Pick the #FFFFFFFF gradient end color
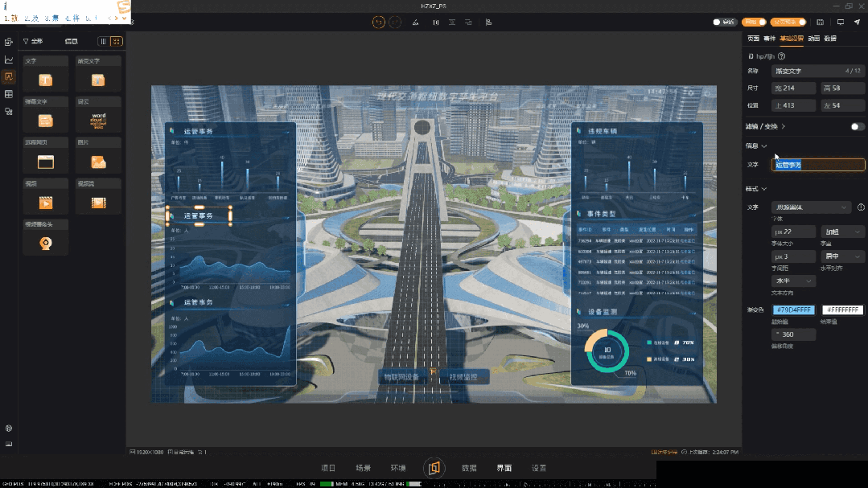 click(842, 310)
